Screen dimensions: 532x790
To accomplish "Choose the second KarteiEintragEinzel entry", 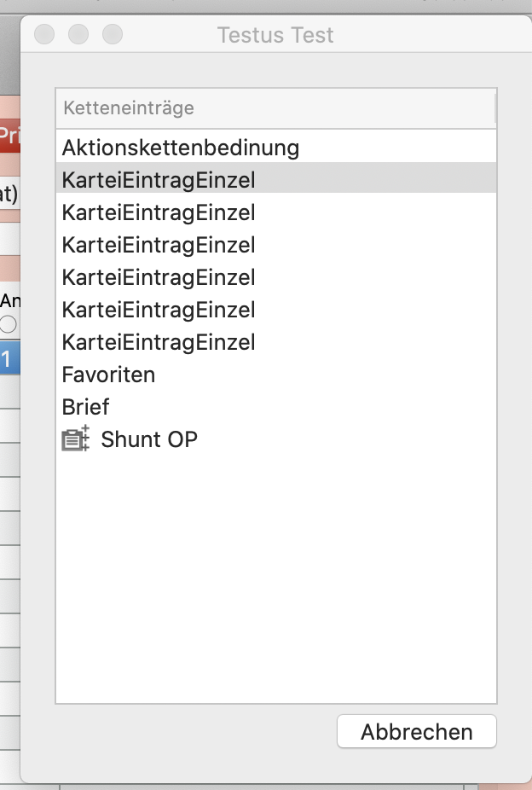I will coord(159,212).
